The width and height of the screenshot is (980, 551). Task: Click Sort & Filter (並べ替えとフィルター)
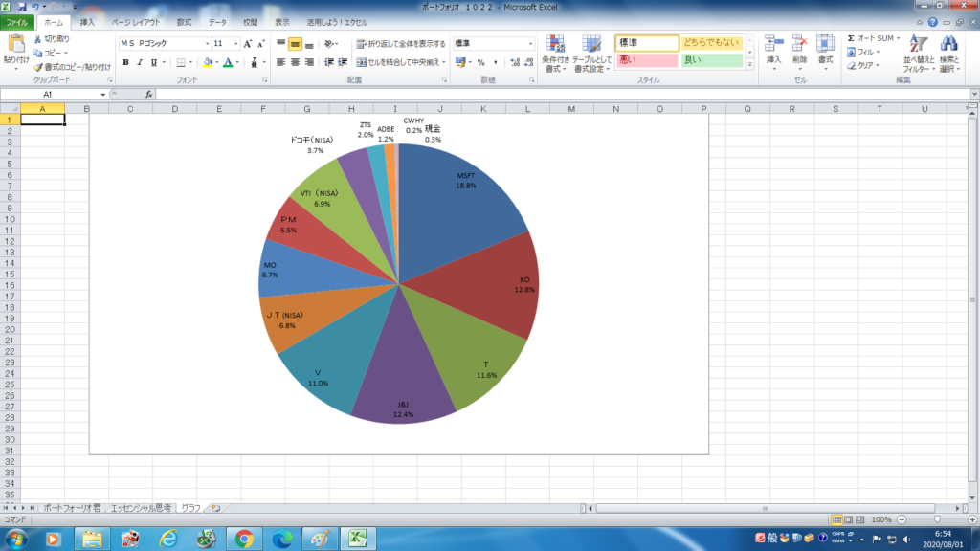point(919,54)
